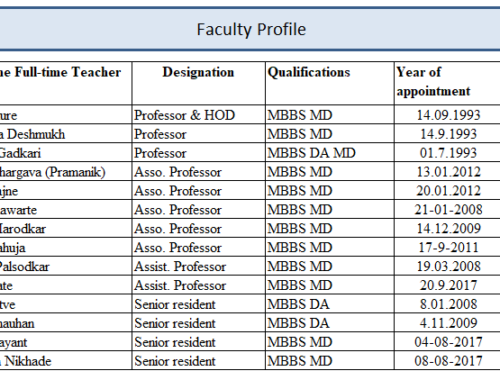Click date 14.09.1993
Screen dimensions: 500x380
449,115
